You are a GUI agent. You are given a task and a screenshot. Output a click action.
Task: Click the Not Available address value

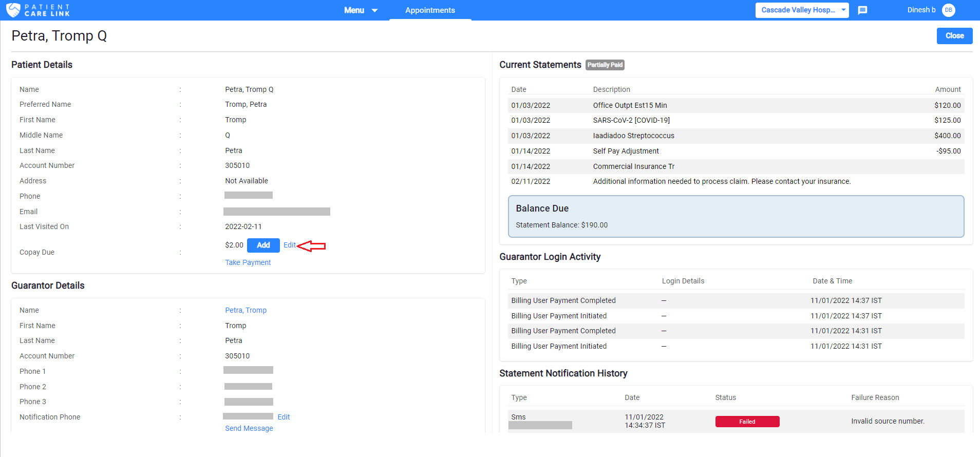[246, 181]
